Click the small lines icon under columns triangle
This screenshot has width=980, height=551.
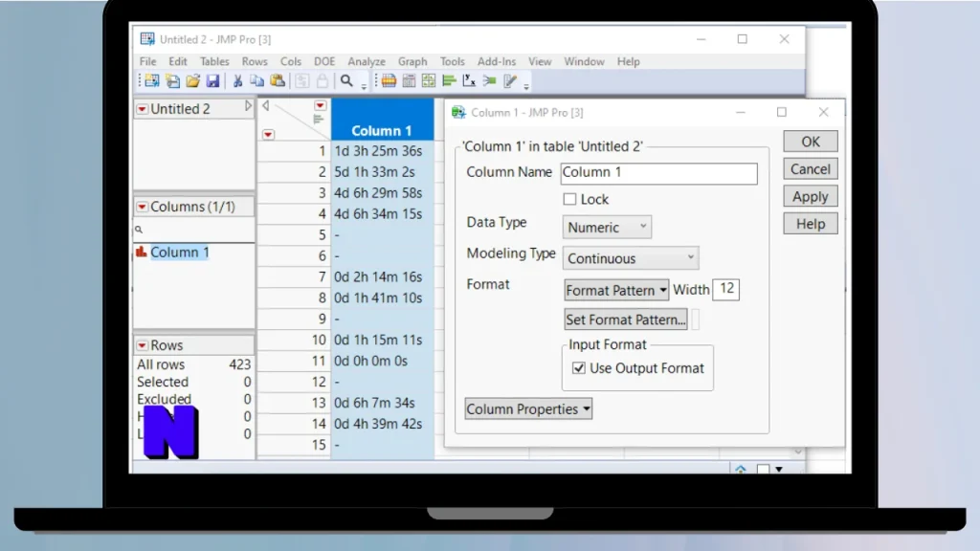318,119
